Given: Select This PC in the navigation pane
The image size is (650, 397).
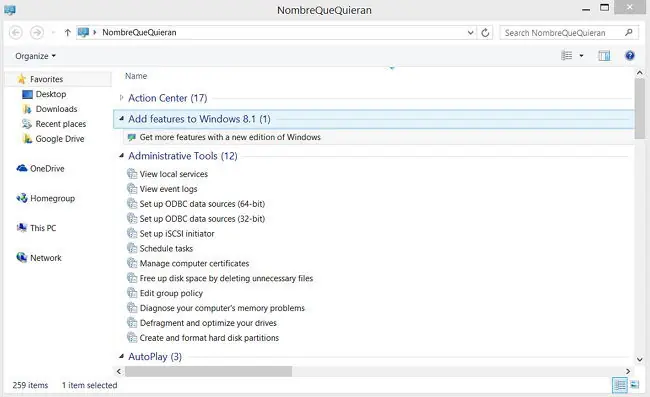Looking at the screenshot, I should pyautogui.click(x=43, y=228).
